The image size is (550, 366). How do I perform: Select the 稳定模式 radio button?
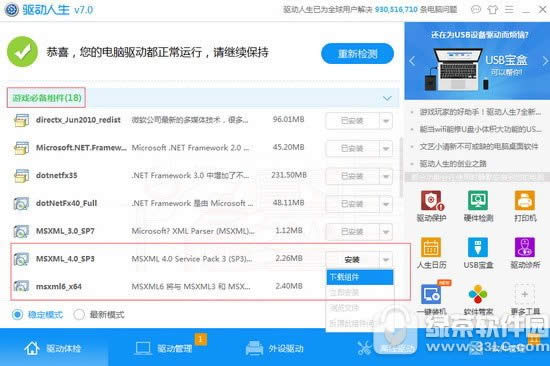pos(17,314)
